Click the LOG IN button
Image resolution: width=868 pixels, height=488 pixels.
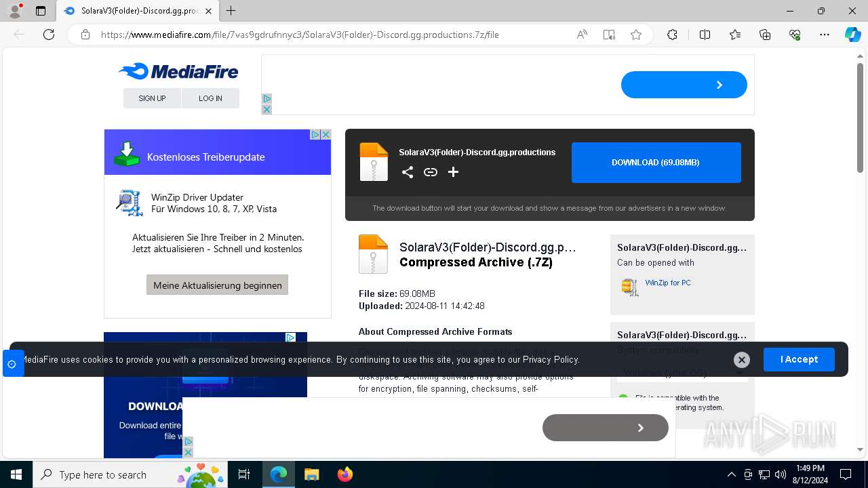point(210,98)
